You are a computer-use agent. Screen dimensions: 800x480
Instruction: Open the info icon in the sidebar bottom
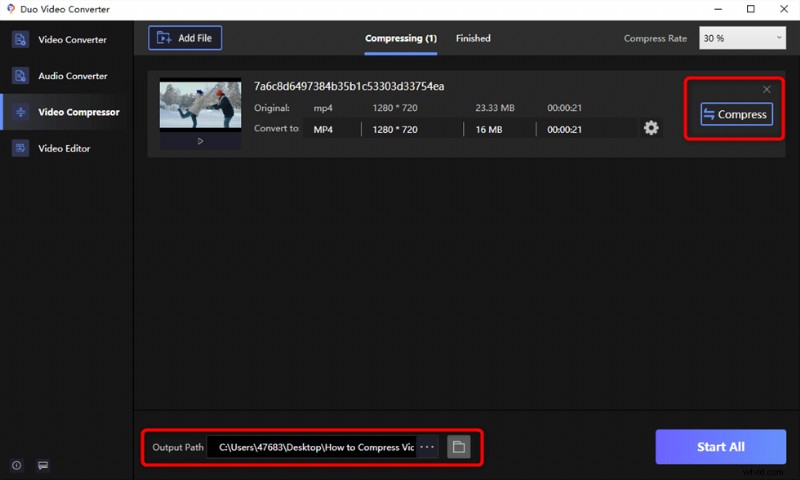pyautogui.click(x=17, y=465)
